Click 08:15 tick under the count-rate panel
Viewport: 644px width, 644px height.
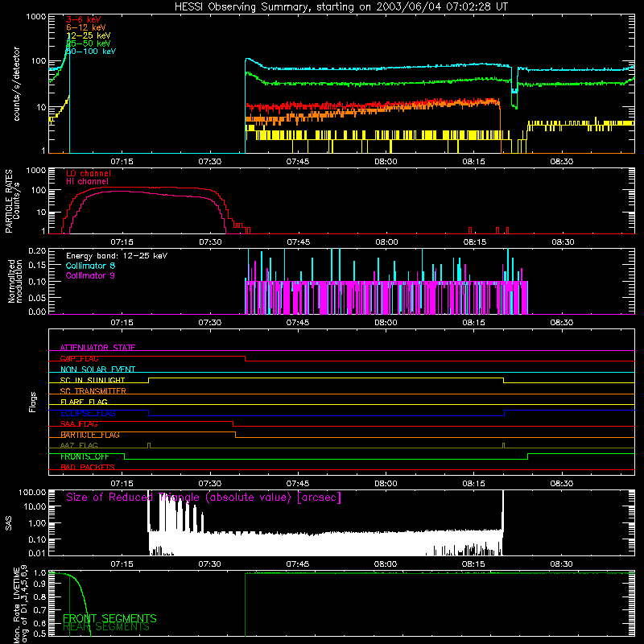click(x=473, y=162)
